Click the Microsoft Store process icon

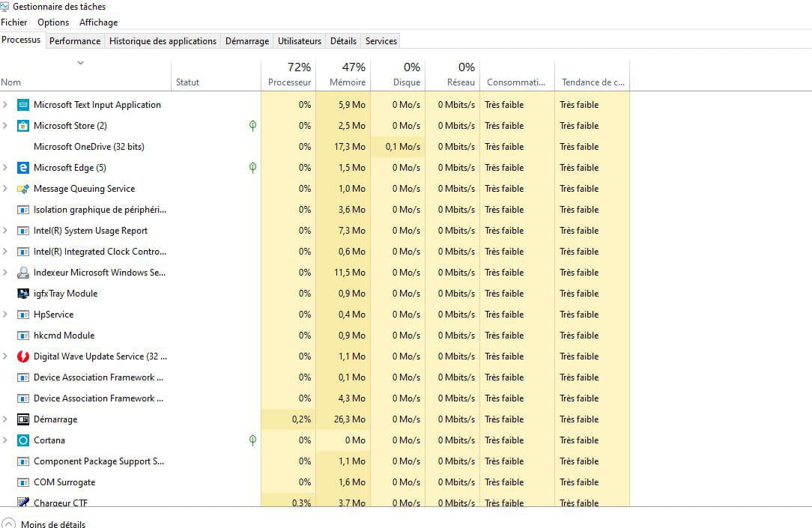pyautogui.click(x=22, y=126)
